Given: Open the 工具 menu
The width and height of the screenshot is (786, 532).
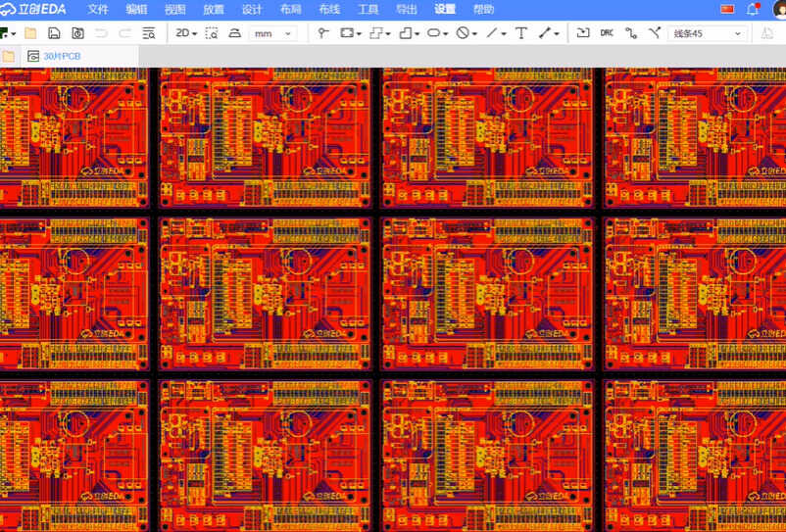Looking at the screenshot, I should (x=368, y=10).
